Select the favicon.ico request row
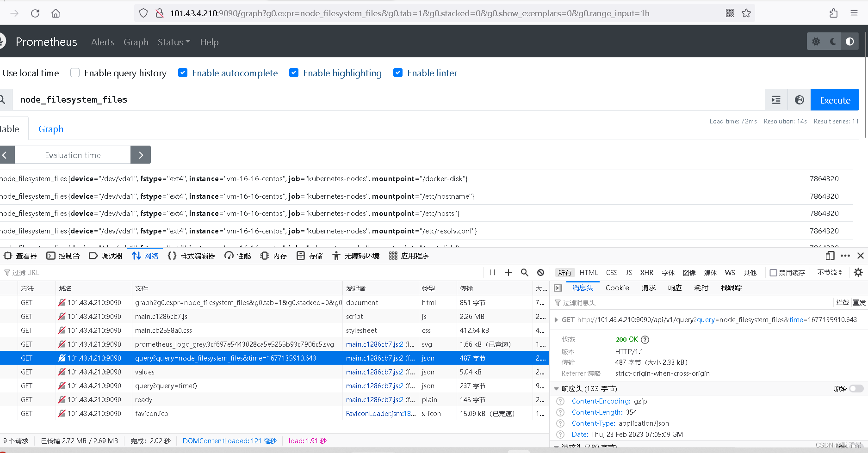Image resolution: width=868 pixels, height=453 pixels. 274,414
